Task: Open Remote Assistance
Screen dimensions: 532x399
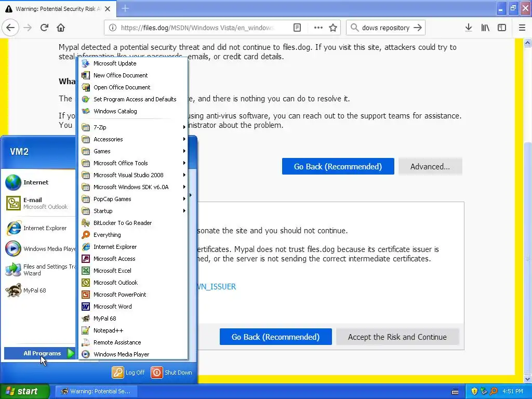Action: pos(133,342)
